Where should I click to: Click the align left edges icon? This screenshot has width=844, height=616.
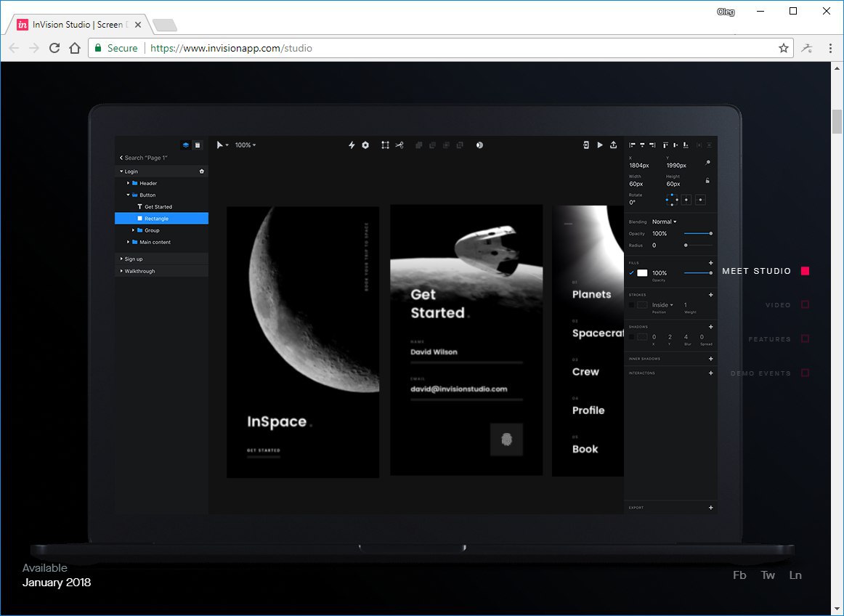633,145
